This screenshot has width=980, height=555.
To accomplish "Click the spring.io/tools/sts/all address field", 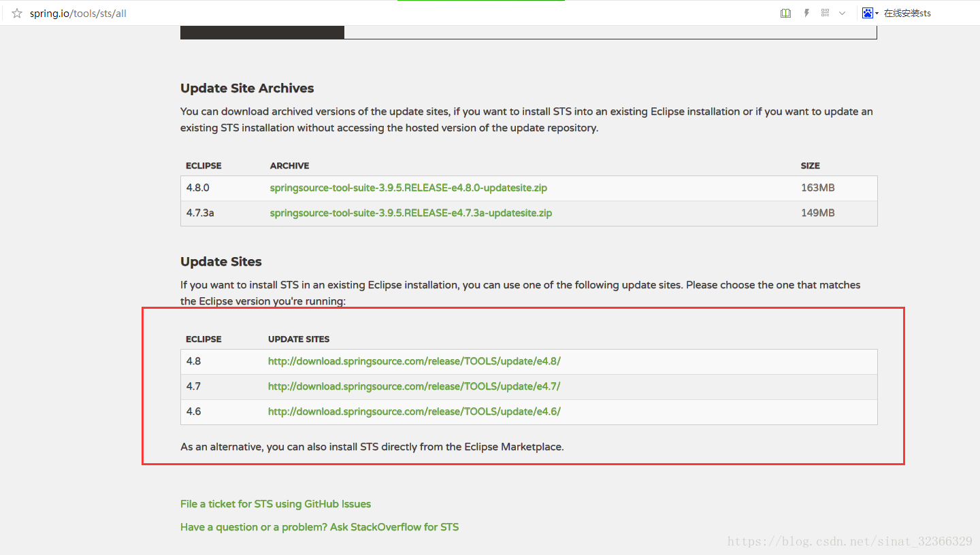I will point(78,14).
